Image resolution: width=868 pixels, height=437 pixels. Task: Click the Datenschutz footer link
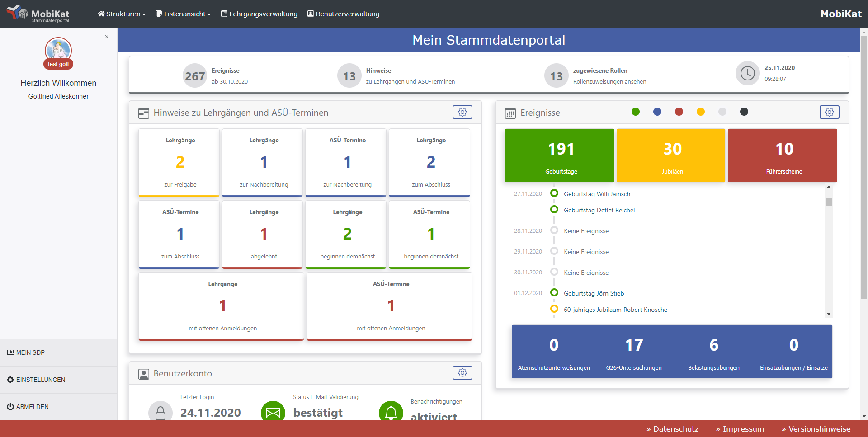point(672,429)
